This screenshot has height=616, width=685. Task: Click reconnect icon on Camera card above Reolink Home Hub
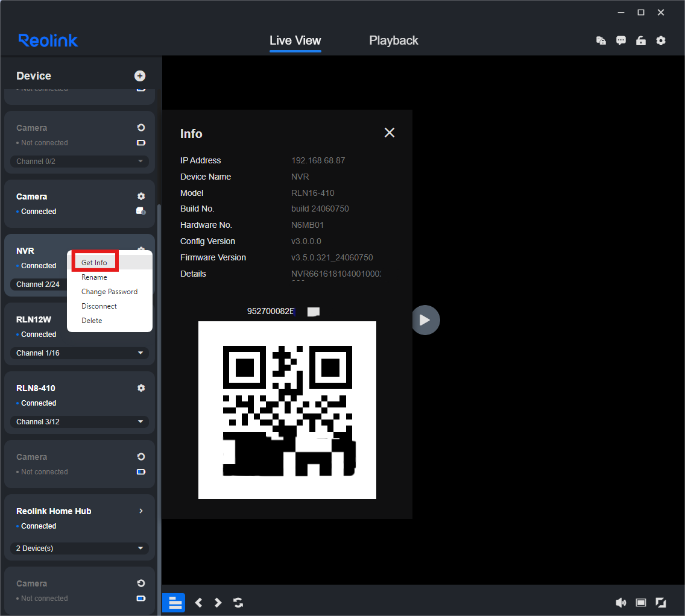click(140, 457)
